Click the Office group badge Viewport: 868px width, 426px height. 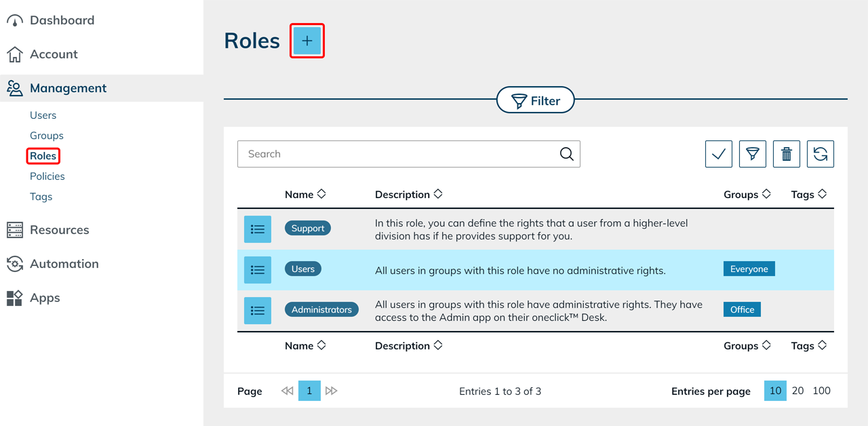point(743,310)
